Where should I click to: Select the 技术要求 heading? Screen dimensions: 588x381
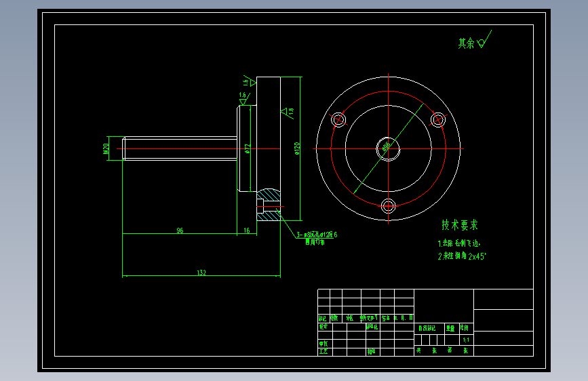tap(460, 225)
